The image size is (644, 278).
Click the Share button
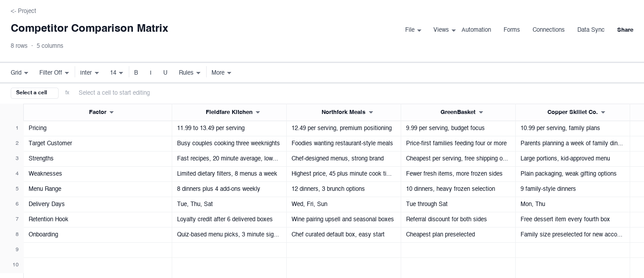click(x=625, y=30)
